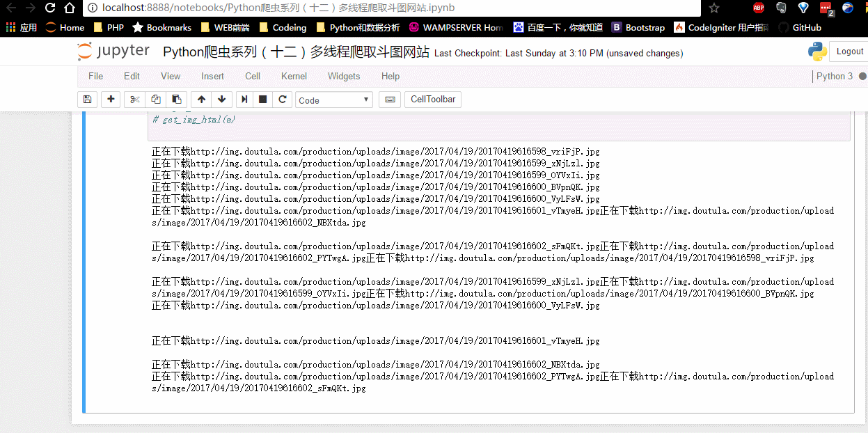Open the Bookmarks starred folder
868x433 pixels.
[x=162, y=28]
